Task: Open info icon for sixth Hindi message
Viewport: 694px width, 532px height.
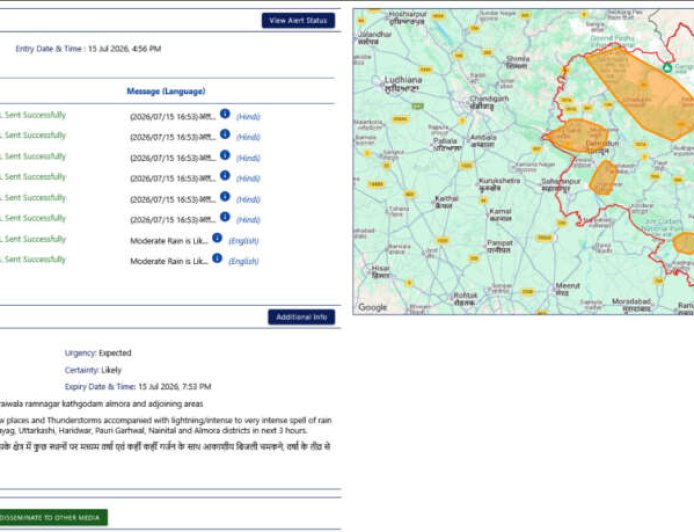Action: click(x=225, y=217)
